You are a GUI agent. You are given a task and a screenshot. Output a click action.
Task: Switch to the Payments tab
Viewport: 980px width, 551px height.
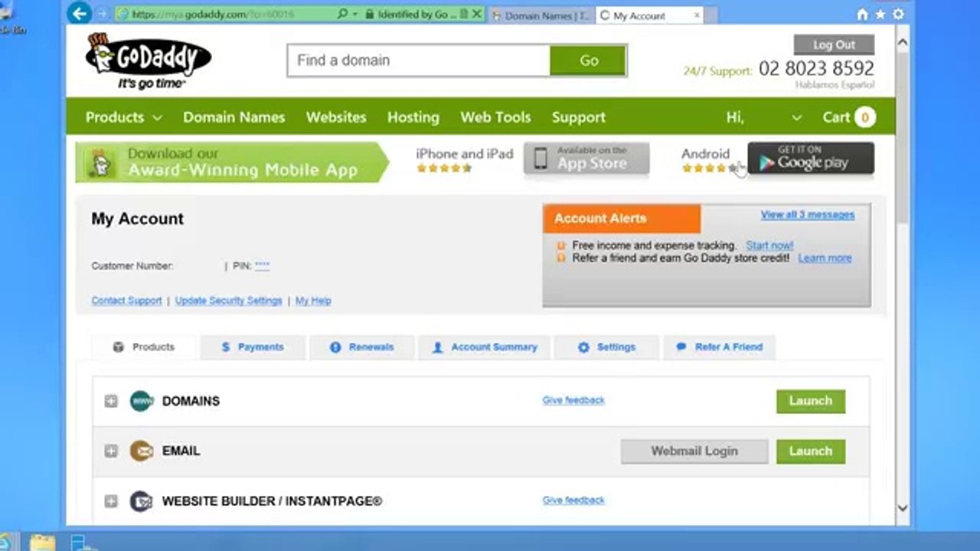pyautogui.click(x=253, y=347)
